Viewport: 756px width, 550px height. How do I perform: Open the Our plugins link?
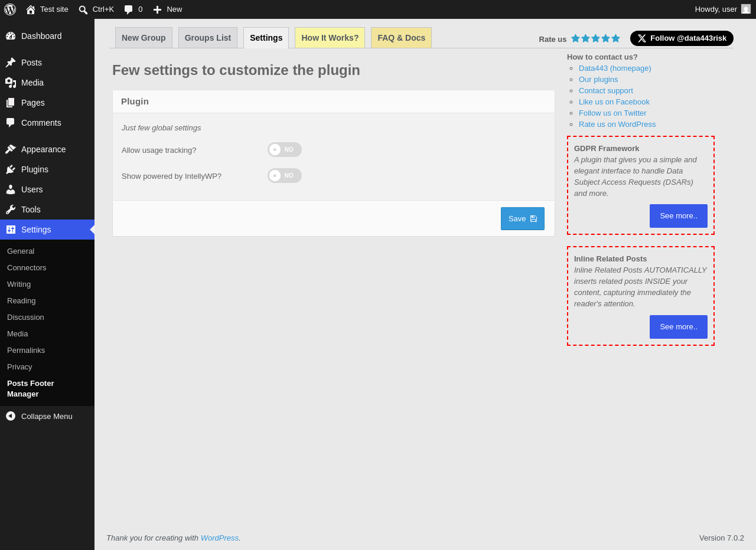coord(598,80)
